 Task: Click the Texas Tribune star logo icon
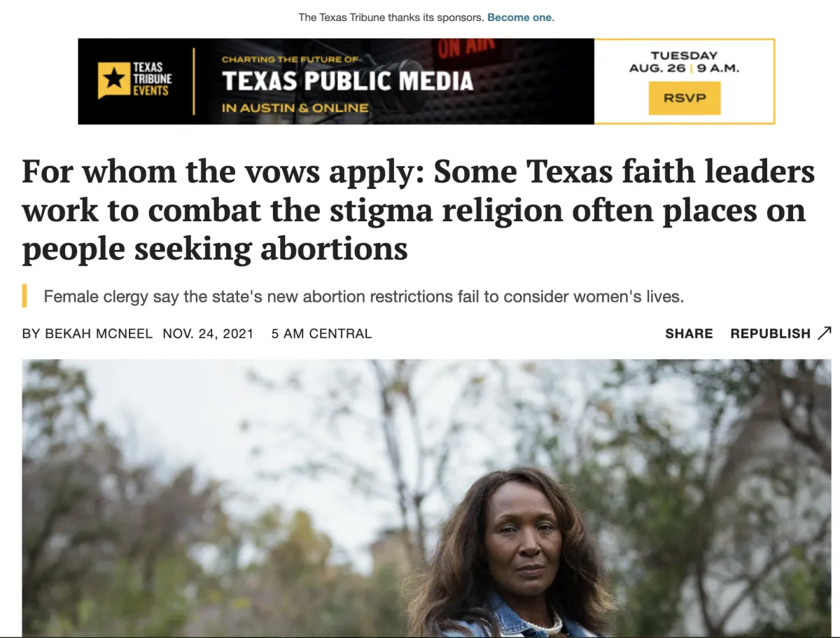[114, 81]
